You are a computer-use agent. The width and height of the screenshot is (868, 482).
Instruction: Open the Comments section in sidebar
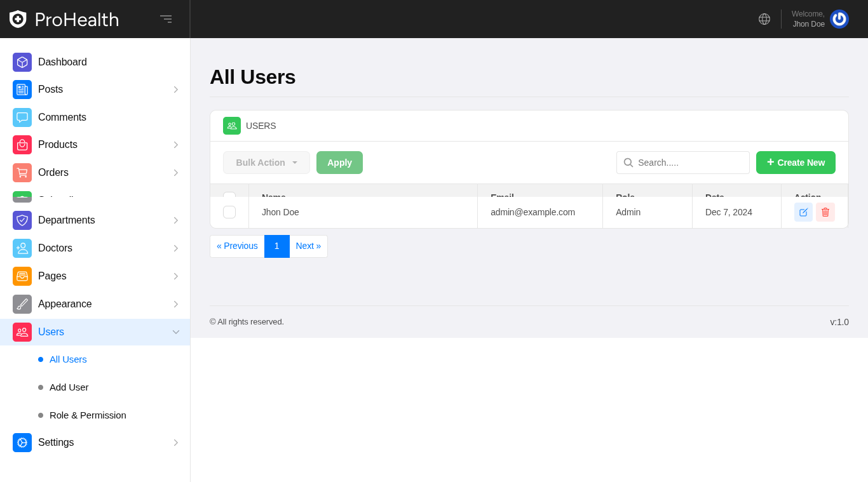pos(62,117)
